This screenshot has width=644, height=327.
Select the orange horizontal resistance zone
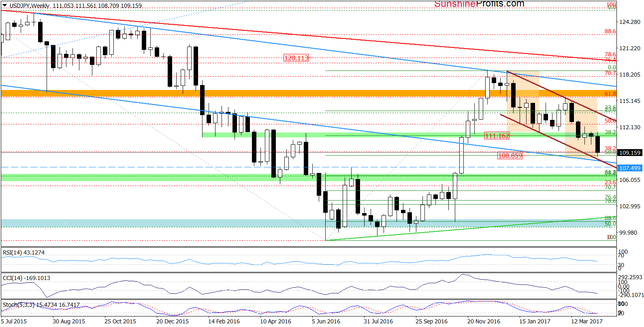coord(308,93)
